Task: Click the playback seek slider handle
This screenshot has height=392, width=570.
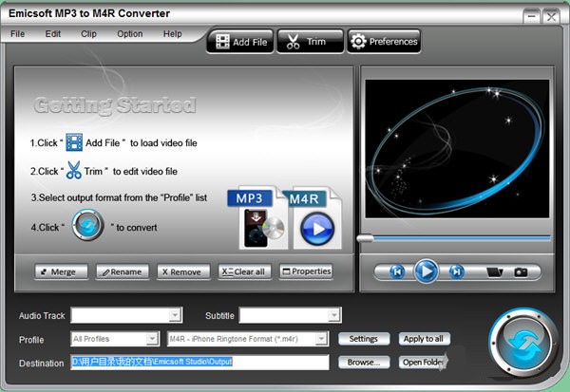Action: [366, 238]
